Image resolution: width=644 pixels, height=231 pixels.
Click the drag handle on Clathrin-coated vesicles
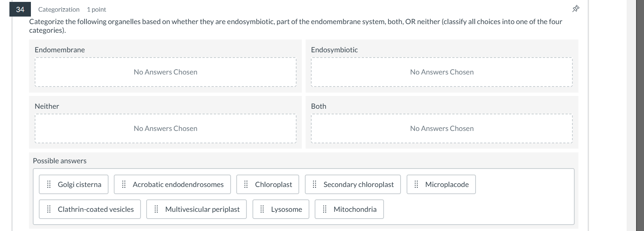click(49, 209)
